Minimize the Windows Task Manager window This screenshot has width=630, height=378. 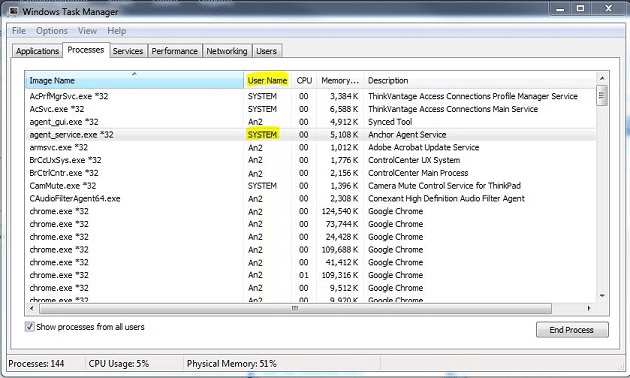coord(560,8)
